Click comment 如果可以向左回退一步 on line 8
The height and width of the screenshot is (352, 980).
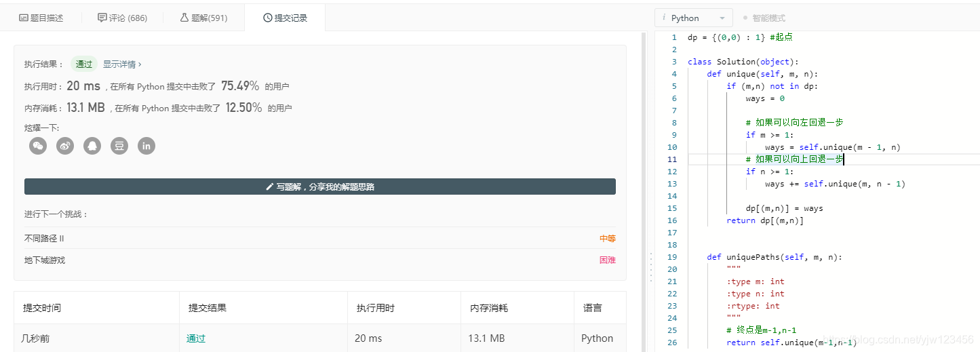coord(794,123)
